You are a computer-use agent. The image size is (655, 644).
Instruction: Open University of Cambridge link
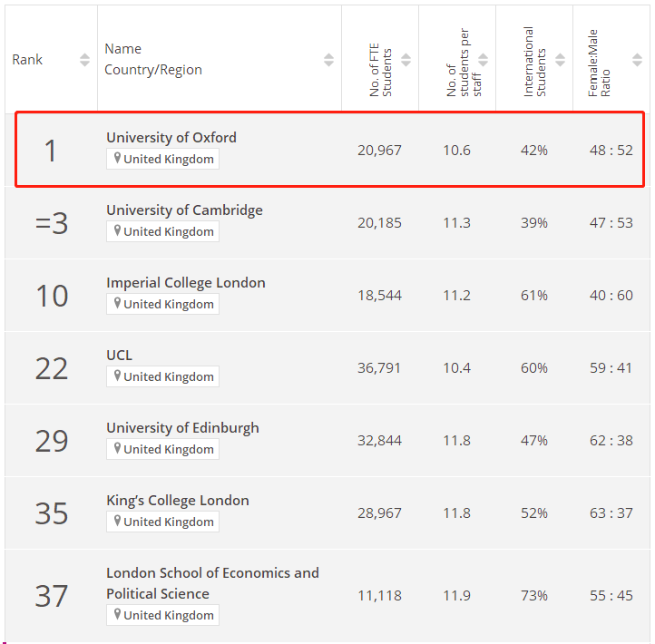(184, 210)
